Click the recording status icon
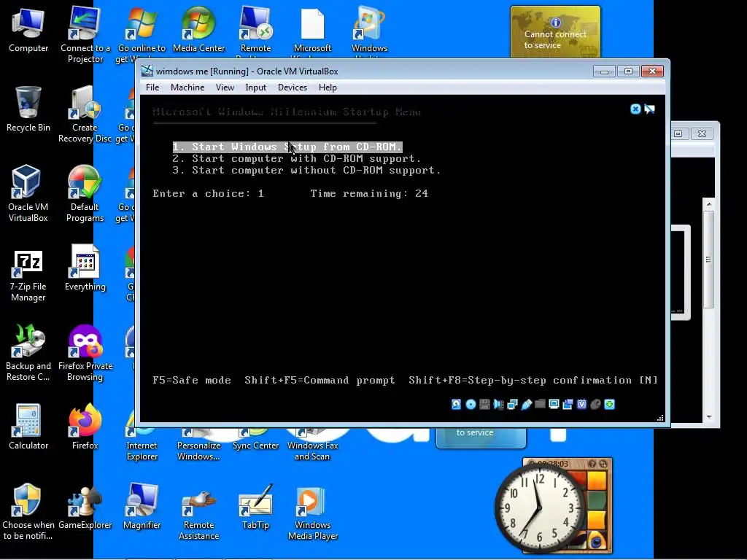The width and height of the screenshot is (747, 560). (x=568, y=404)
